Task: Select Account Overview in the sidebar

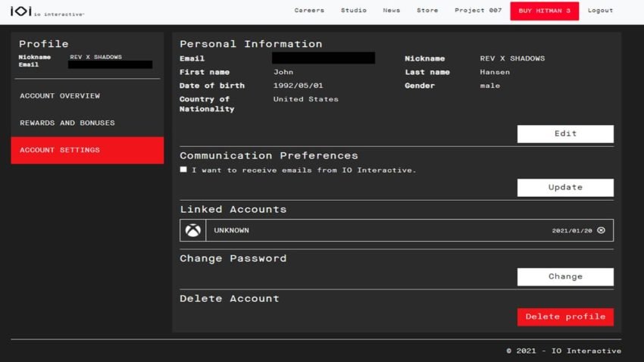Action: click(87, 95)
